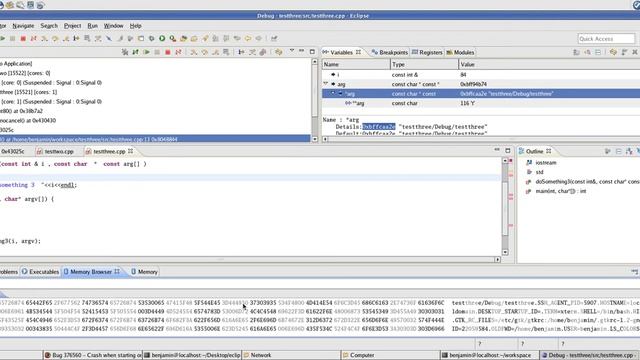Click the Suspend icon in the main toolbar
Screen dimensions: 640x360
click(13, 38)
